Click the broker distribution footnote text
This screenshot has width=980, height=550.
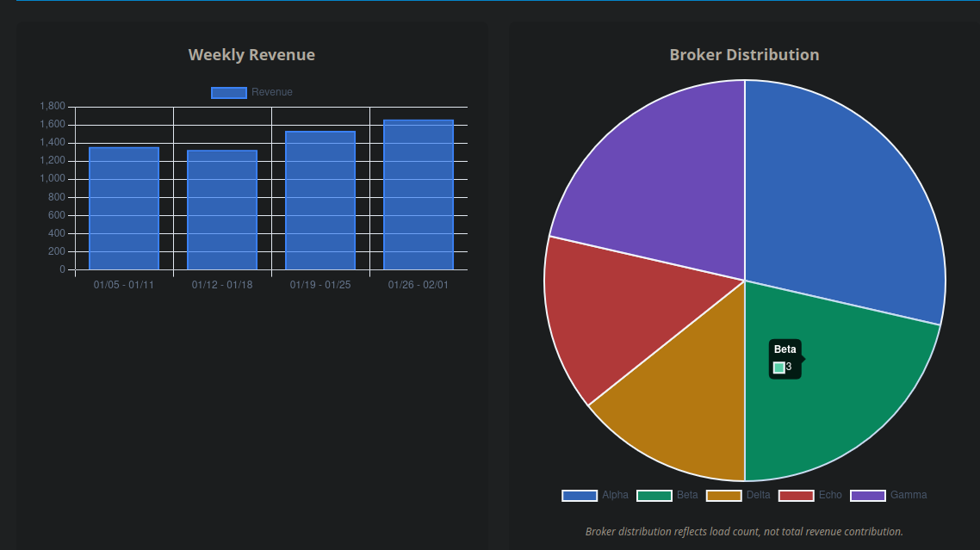(x=744, y=531)
